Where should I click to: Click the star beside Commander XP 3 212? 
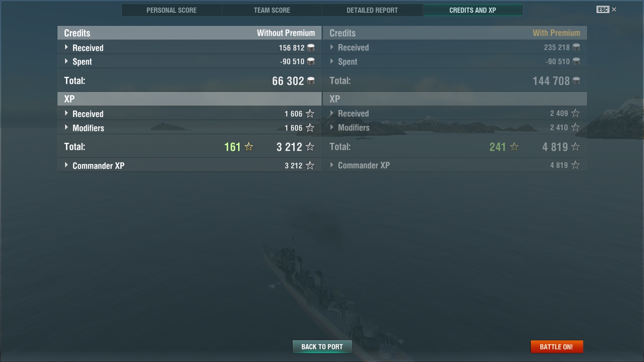[310, 165]
